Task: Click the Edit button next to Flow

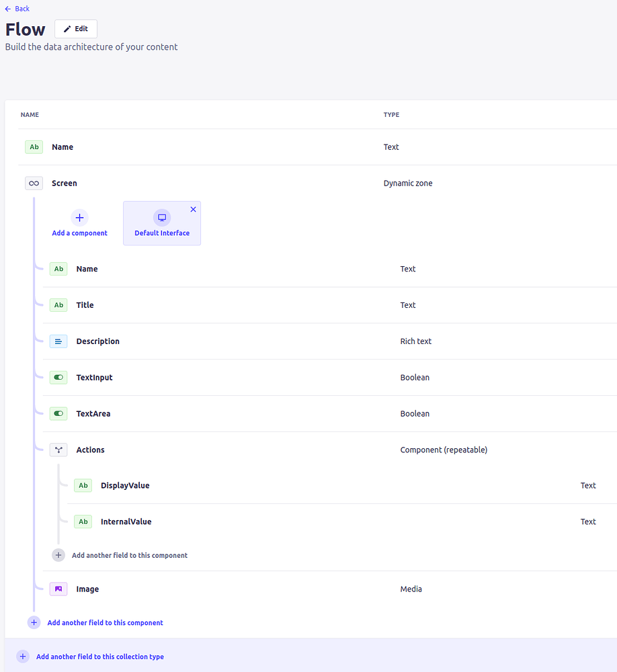Action: click(75, 28)
